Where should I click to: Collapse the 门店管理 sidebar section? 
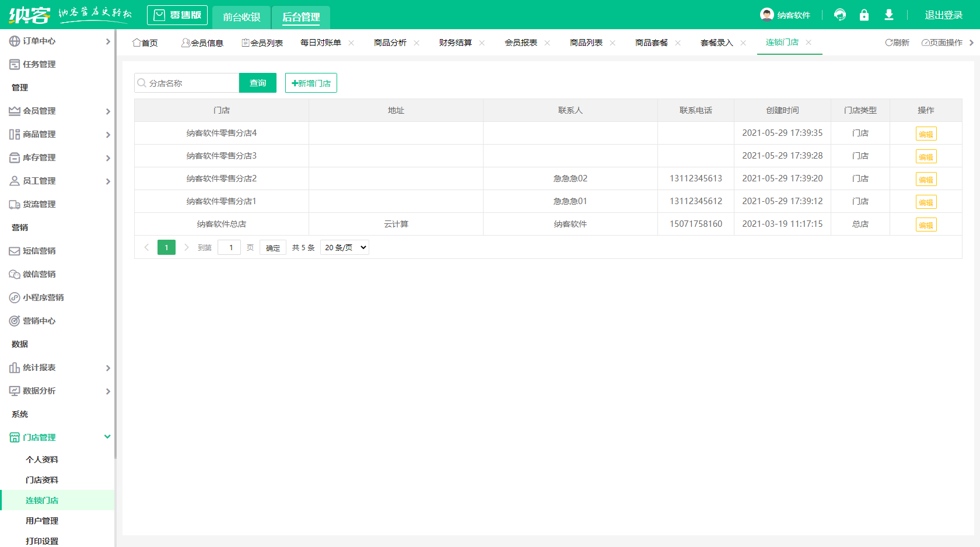[107, 437]
